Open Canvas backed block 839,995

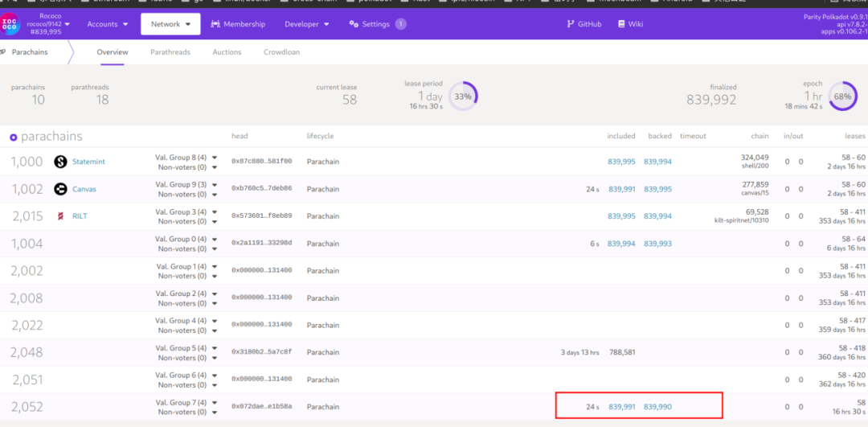(x=657, y=189)
